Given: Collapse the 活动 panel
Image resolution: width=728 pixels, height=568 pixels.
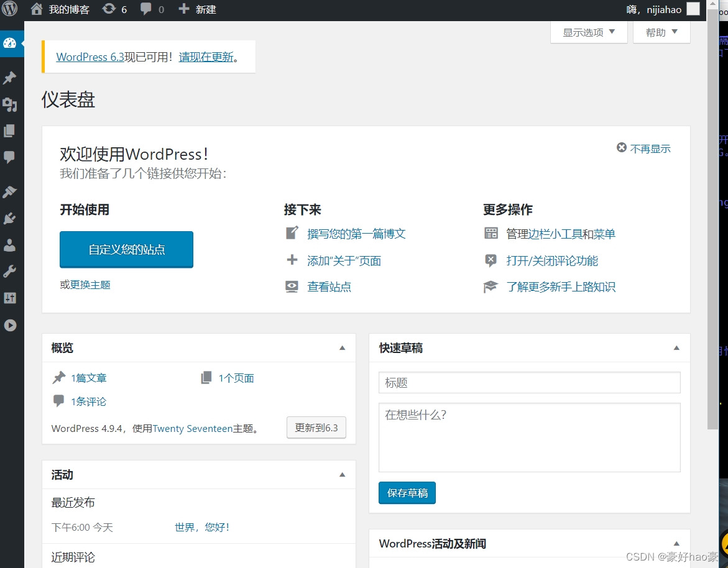Looking at the screenshot, I should click(342, 474).
